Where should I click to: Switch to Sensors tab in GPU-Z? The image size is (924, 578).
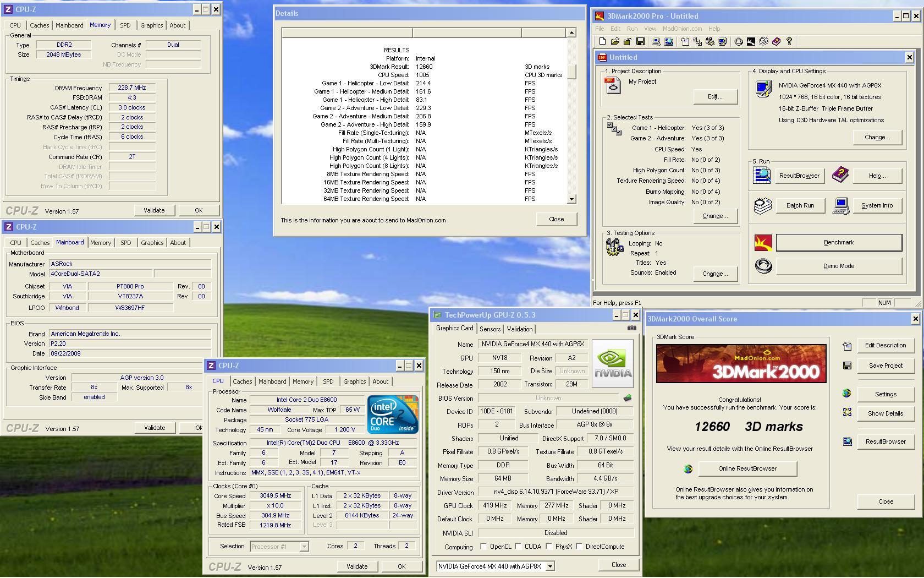(x=490, y=329)
